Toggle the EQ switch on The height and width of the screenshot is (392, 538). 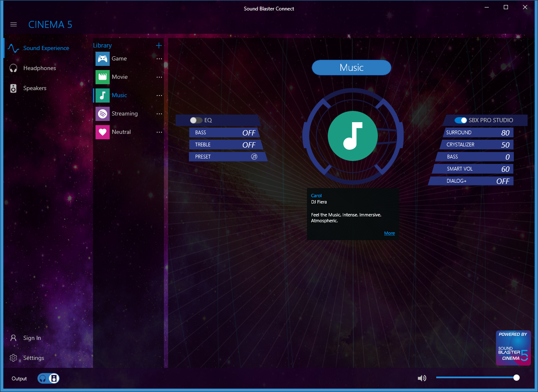196,120
